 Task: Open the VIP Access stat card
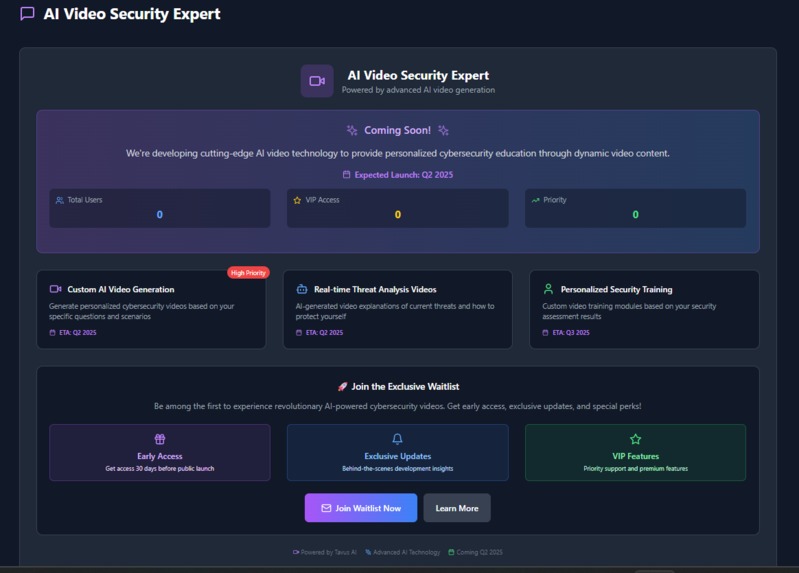397,208
